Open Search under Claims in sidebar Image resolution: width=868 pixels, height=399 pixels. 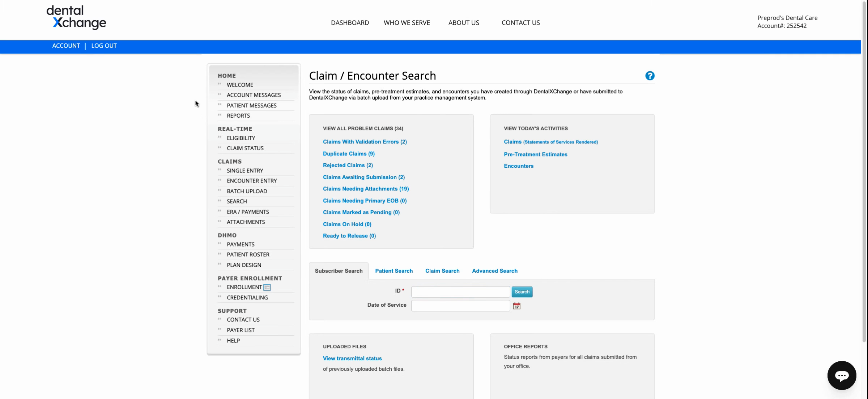point(237,201)
